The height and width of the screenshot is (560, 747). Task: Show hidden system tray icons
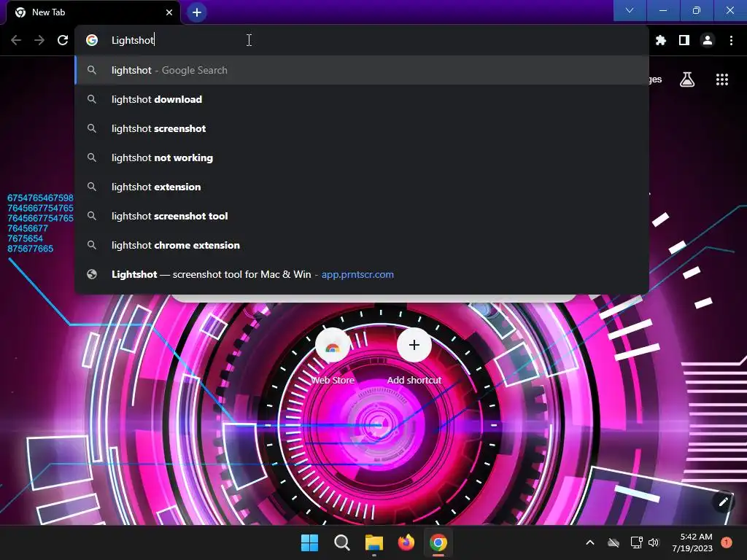pos(589,542)
